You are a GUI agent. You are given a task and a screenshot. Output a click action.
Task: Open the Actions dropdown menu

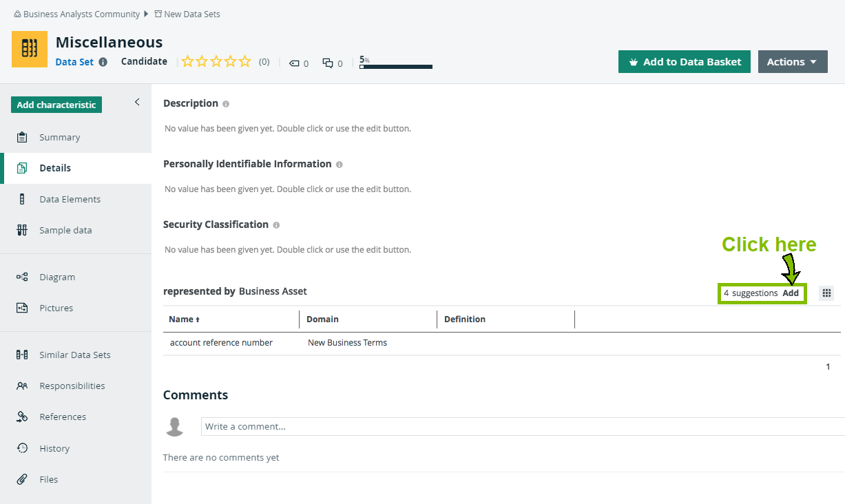click(x=792, y=62)
